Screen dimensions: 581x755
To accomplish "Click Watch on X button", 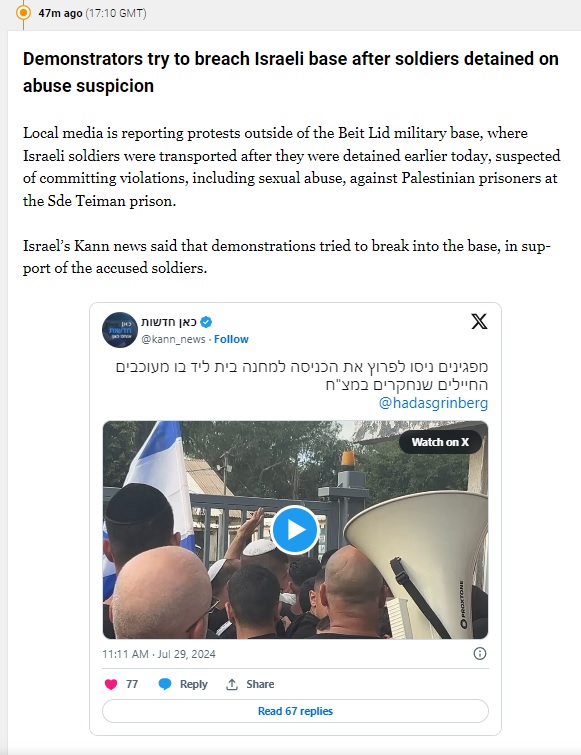I will 440,442.
